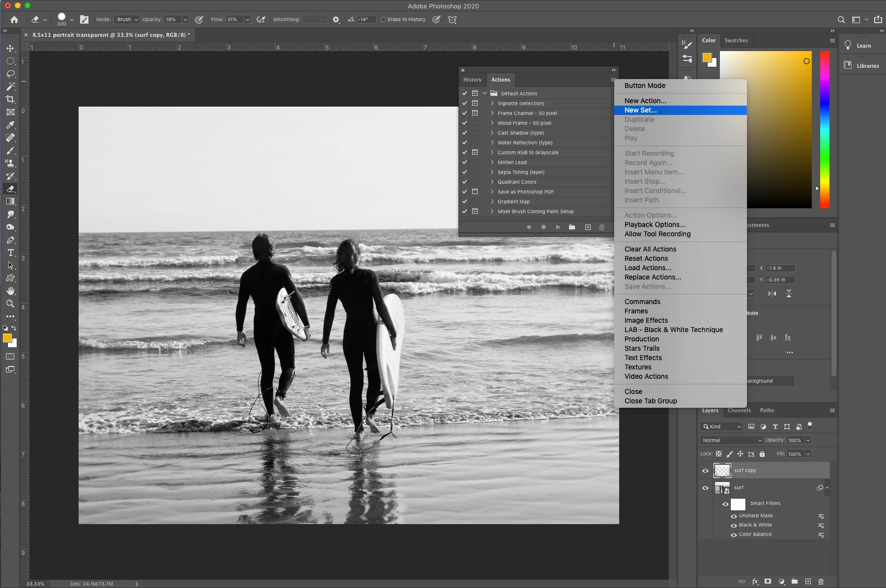Screen dimensions: 886x588
Task: Open the Libraries panel button
Action: (862, 66)
